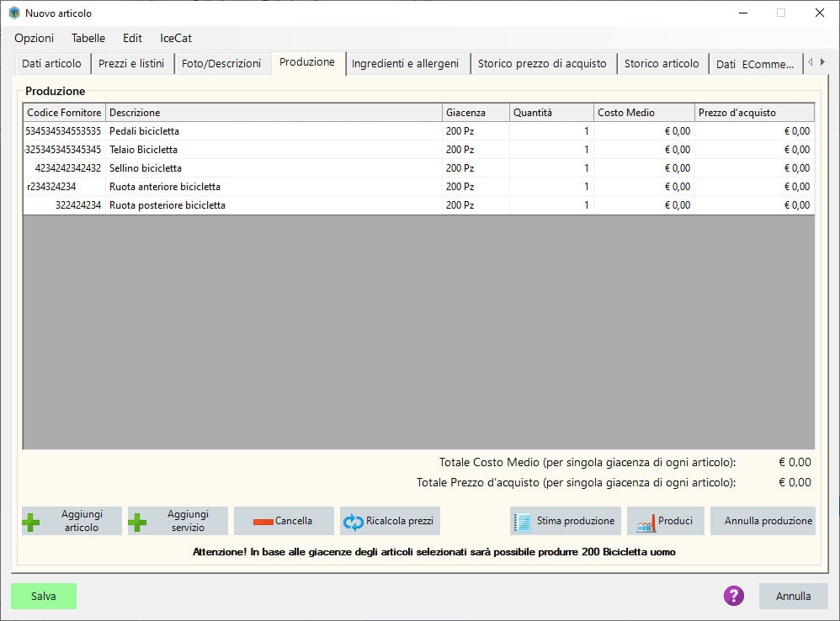
Task: Click the Annulla button
Action: (x=794, y=596)
